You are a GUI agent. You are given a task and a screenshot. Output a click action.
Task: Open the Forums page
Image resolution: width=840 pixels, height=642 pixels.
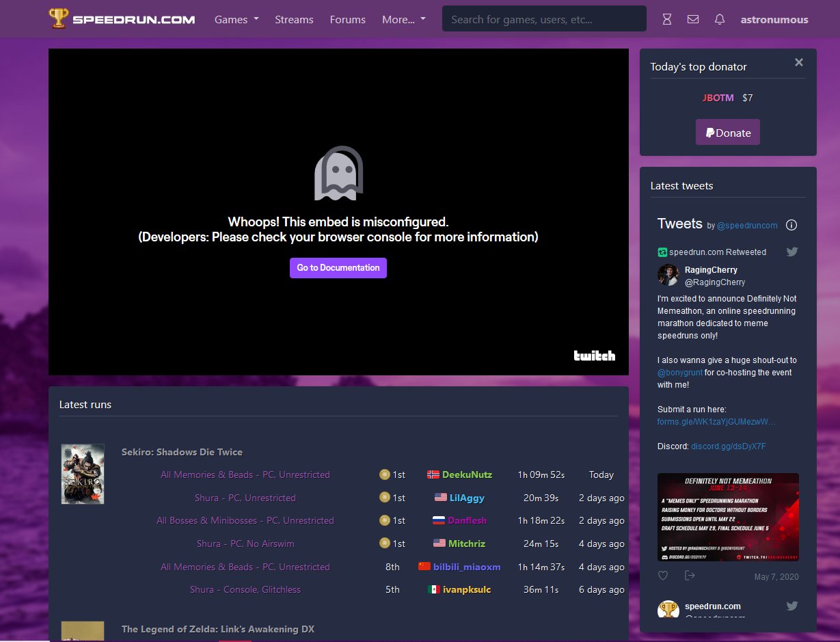click(347, 19)
